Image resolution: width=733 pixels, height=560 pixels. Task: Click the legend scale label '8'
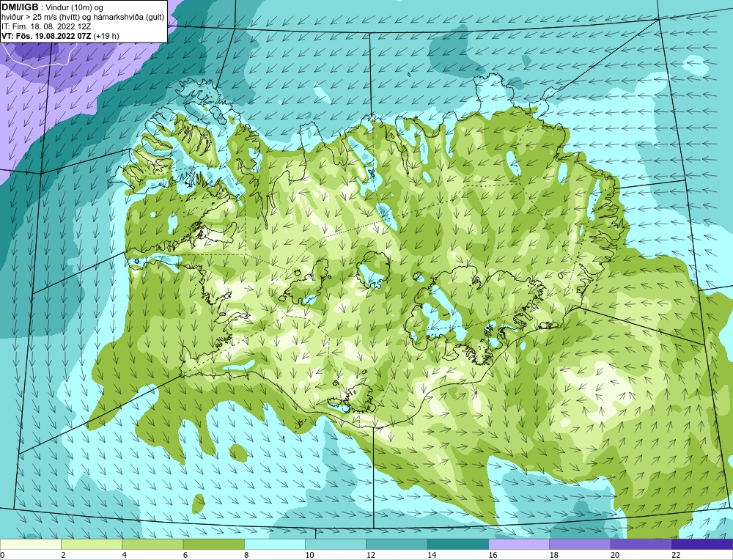click(246, 555)
